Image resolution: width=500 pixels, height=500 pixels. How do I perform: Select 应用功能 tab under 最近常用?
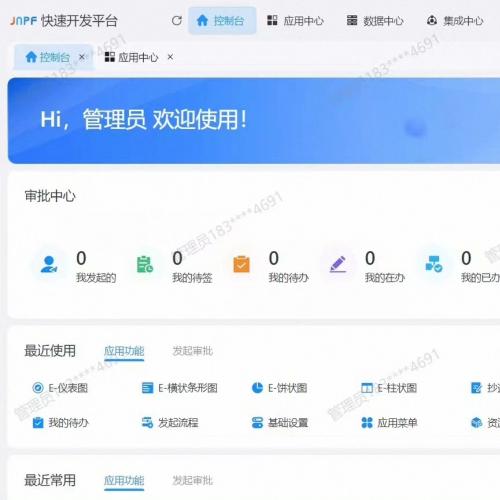(124, 481)
